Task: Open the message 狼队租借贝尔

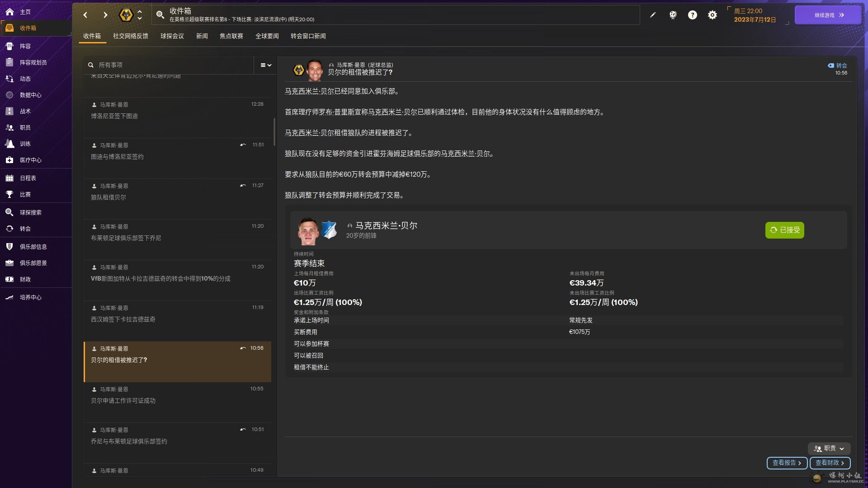Action: [177, 199]
